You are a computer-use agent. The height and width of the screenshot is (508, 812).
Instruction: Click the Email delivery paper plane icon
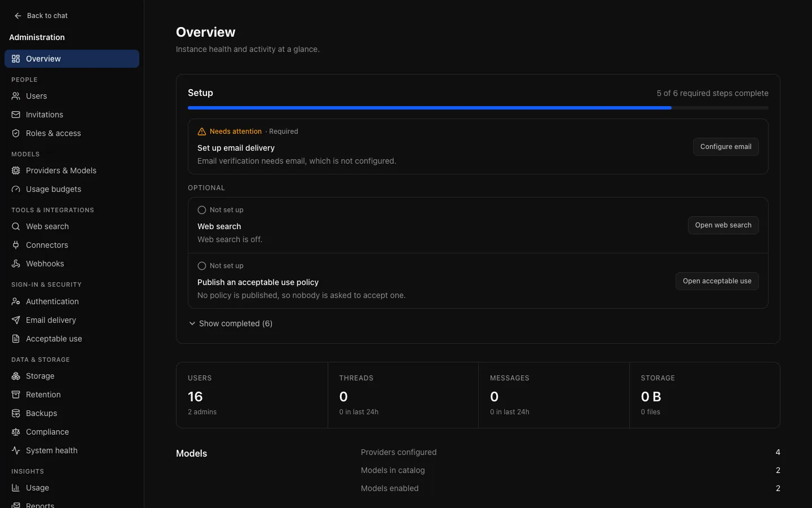click(x=16, y=320)
